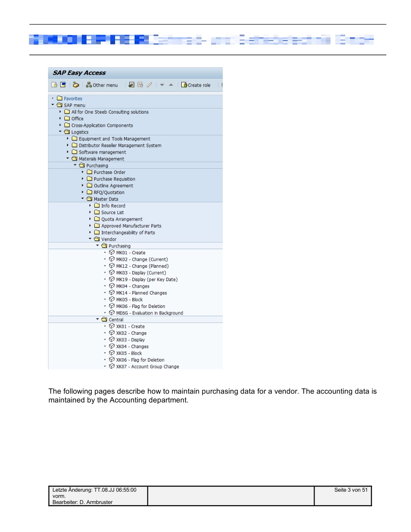Expand RFQ/Quotation folder arrow
The width and height of the screenshot is (411, 532).
[83, 192]
